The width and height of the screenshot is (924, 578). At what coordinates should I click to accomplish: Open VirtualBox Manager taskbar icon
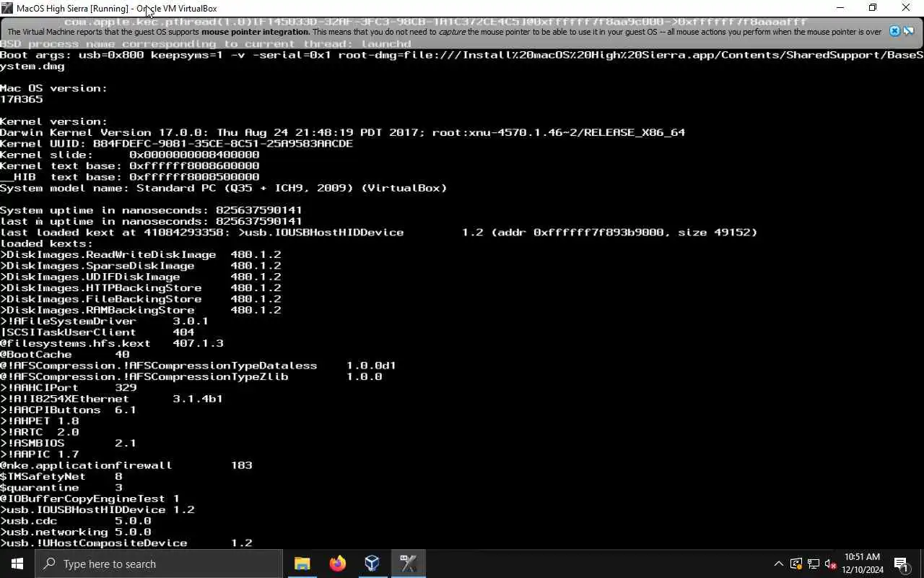372,564
